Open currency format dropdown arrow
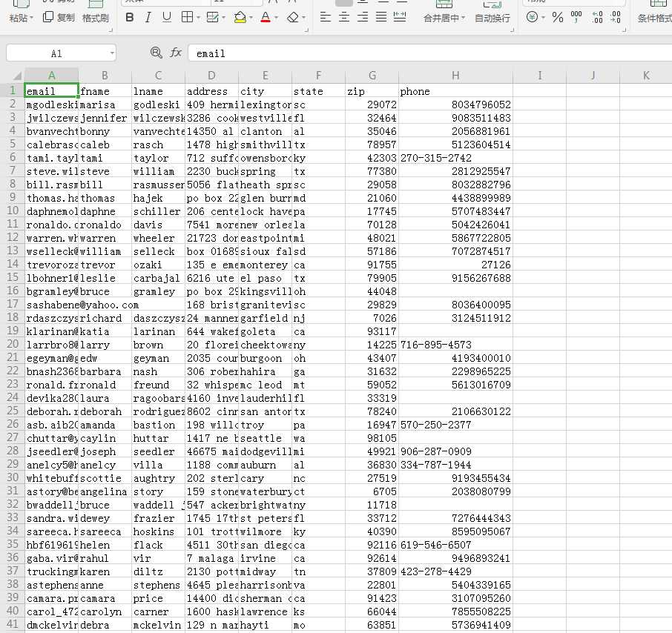 click(x=544, y=18)
